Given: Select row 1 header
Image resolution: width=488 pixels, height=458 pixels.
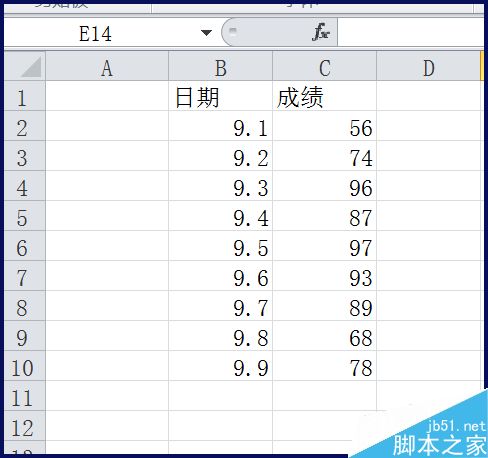Looking at the screenshot, I should [x=25, y=96].
